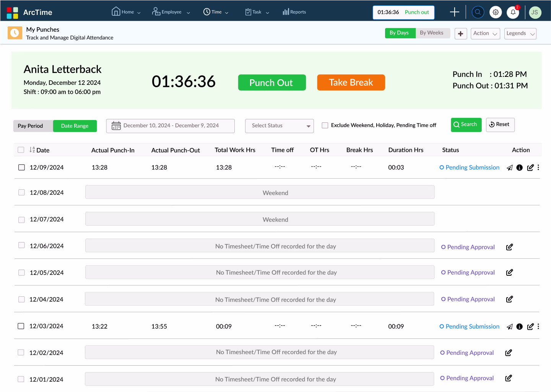Viewport: 551px width, 392px height.
Task: Open more options for 12/03/2024 row
Action: point(538,327)
